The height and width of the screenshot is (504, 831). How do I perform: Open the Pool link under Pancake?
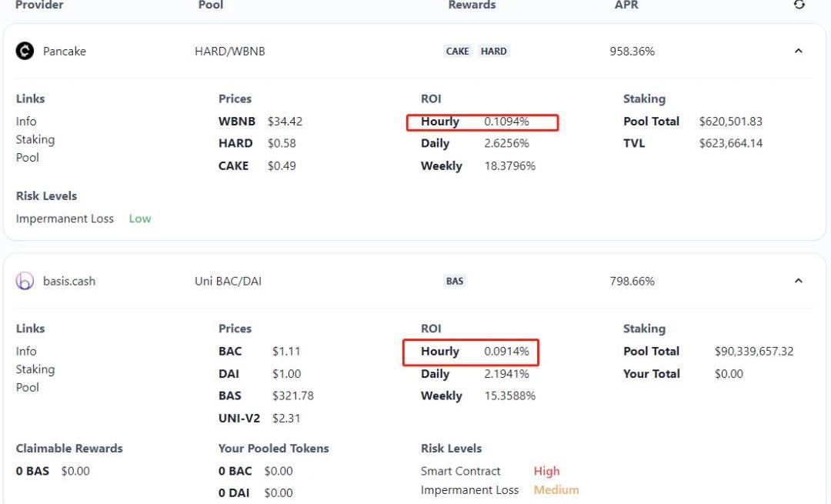pyautogui.click(x=28, y=158)
